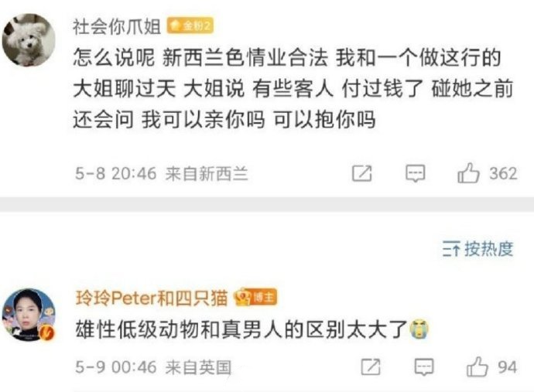Like the comment showing 362 likes
Screen dimensions: 534x392
point(468,173)
